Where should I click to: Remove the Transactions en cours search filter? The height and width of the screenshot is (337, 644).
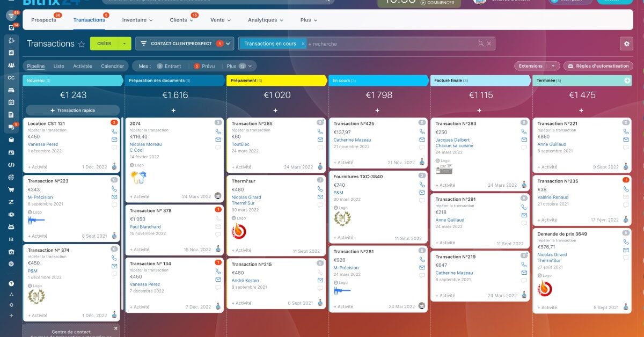[x=303, y=43]
